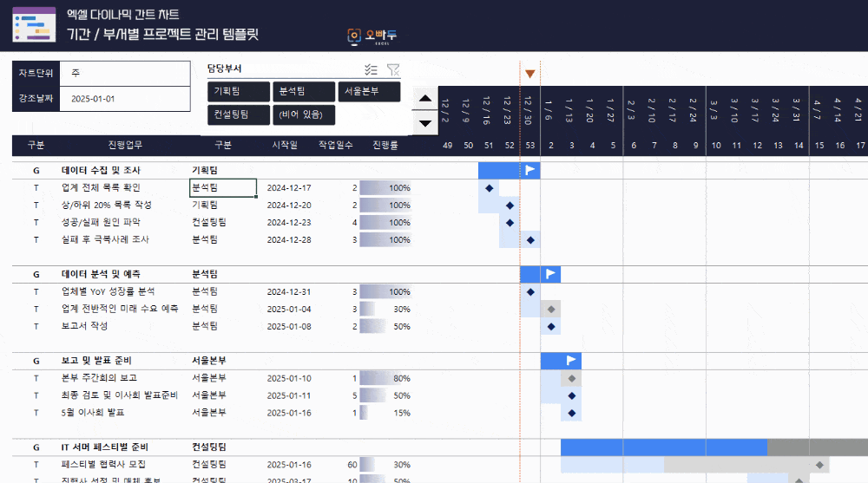Click the orange highlight date triangle marker
This screenshot has width=868, height=483.
(529, 74)
